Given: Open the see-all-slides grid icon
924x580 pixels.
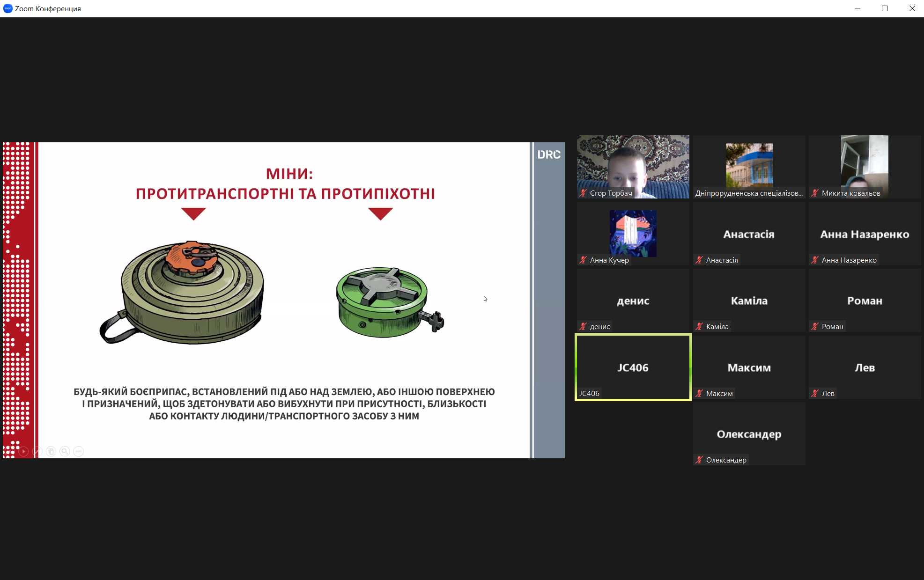Looking at the screenshot, I should point(51,451).
